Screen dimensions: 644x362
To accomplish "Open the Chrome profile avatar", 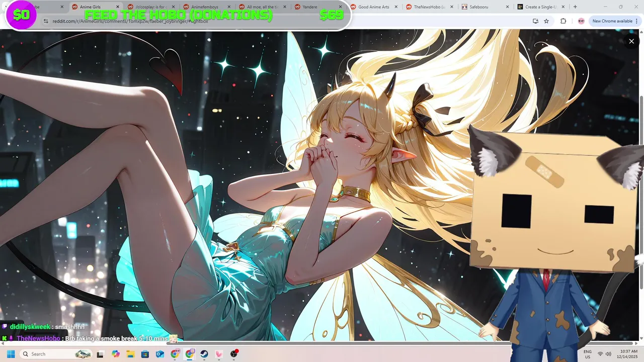I will pyautogui.click(x=581, y=21).
